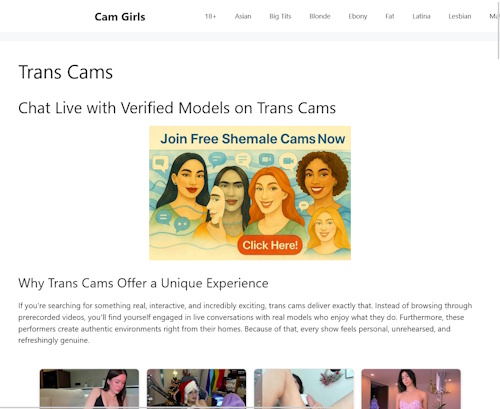Select the 18+ menu item

[210, 16]
